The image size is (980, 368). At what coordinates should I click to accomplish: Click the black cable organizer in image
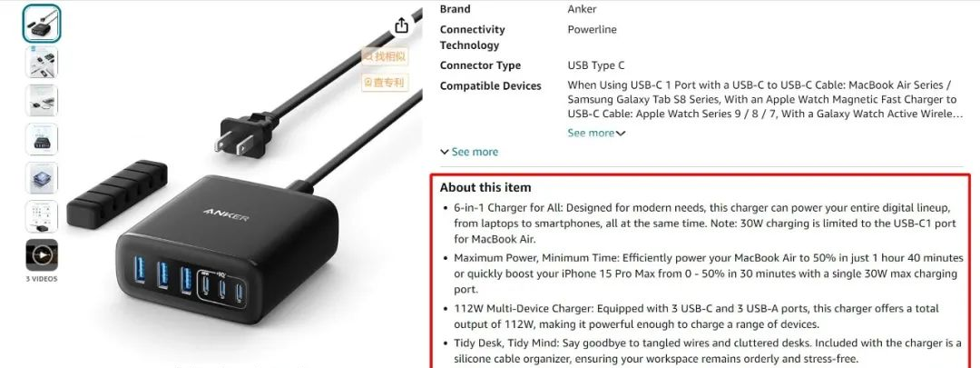pos(117,194)
